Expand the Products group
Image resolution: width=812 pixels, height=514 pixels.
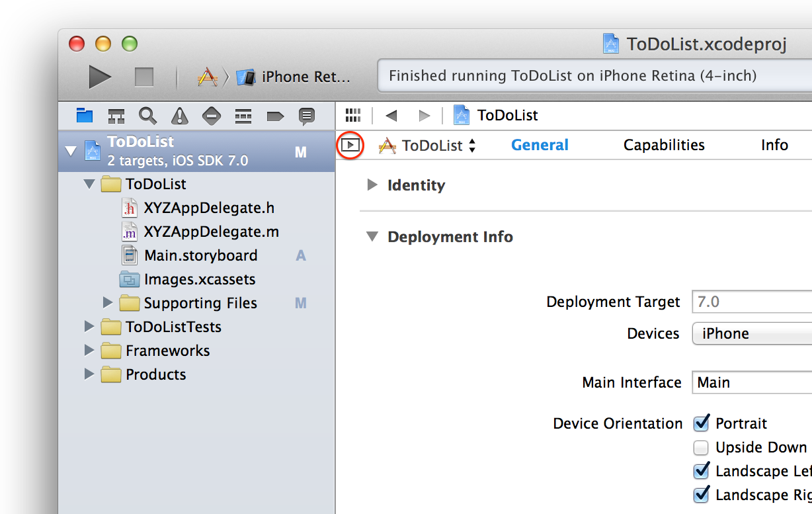point(89,374)
